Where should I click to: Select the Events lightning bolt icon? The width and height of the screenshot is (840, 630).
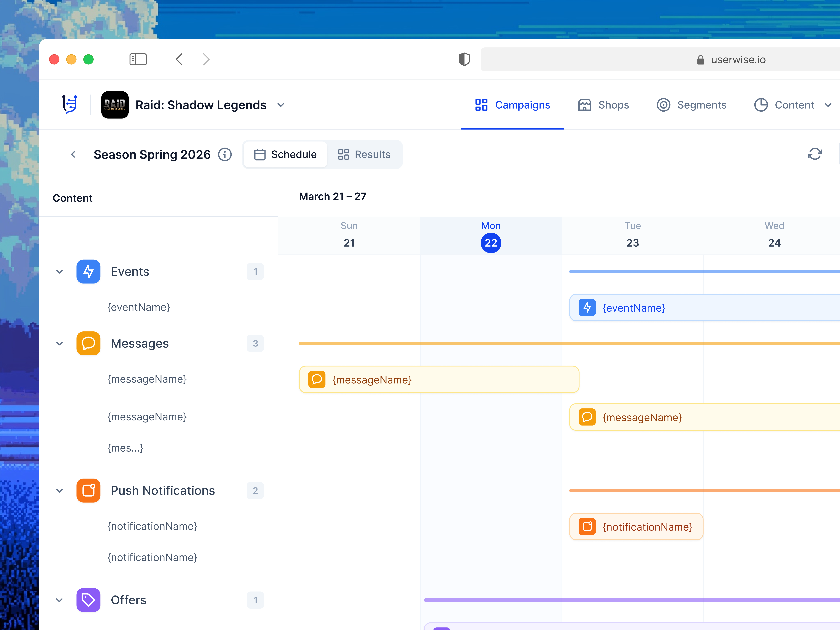(x=88, y=272)
